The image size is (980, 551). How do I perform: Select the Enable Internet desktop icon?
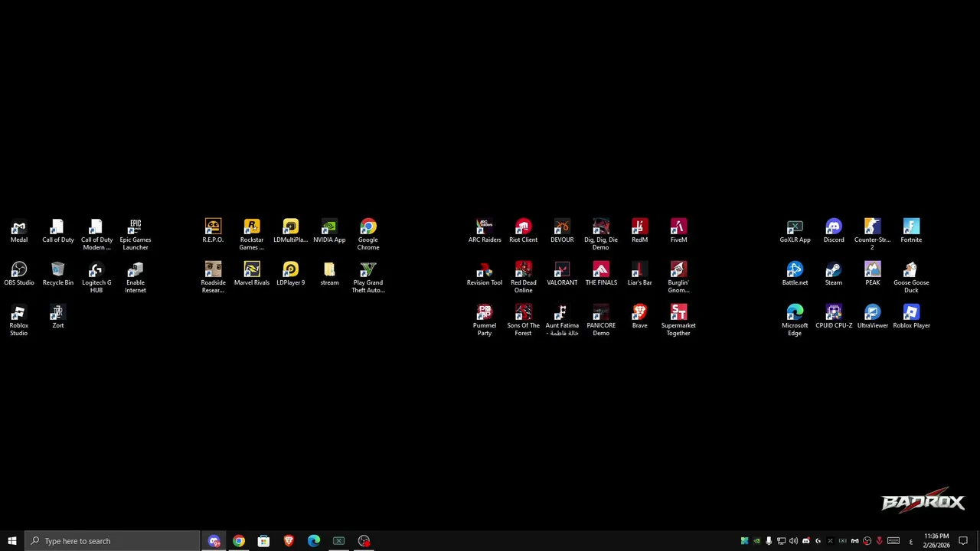point(136,278)
